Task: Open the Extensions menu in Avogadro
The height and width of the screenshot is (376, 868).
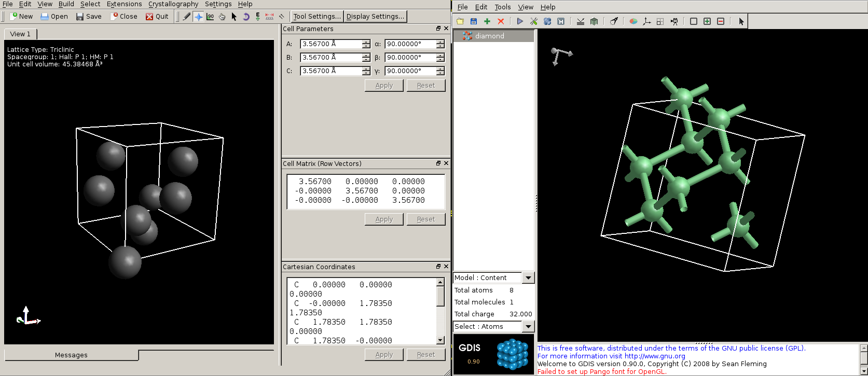Action: (x=125, y=4)
